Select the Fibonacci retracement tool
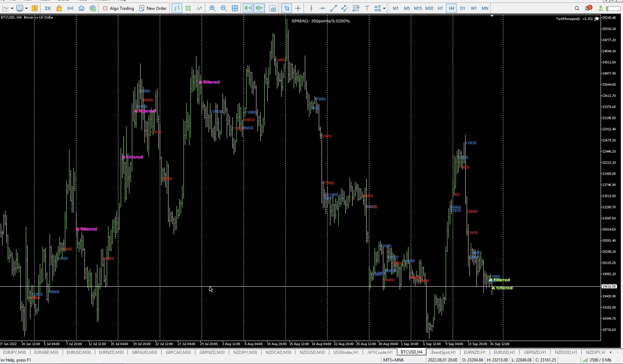 pyautogui.click(x=356, y=8)
